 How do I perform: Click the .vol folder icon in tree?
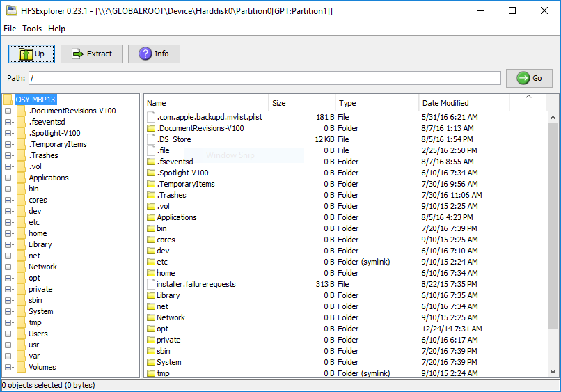22,166
